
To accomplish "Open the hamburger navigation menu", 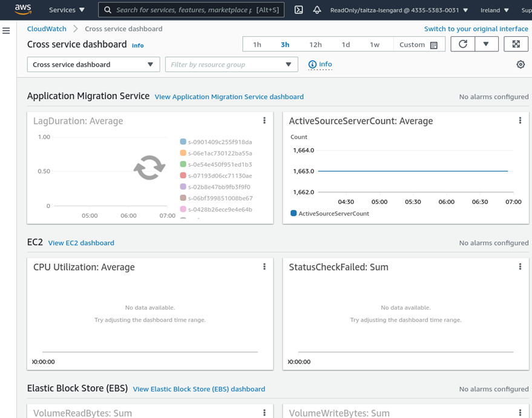I will [x=6, y=31].
